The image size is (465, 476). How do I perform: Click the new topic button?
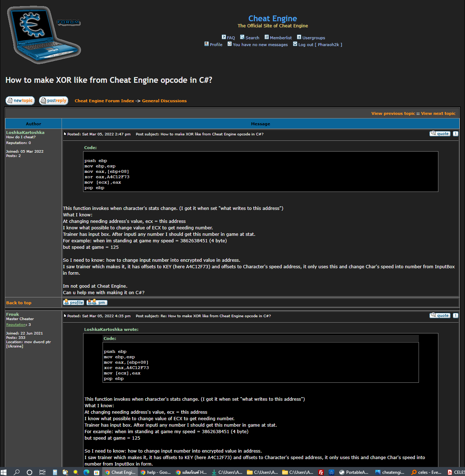click(x=20, y=100)
